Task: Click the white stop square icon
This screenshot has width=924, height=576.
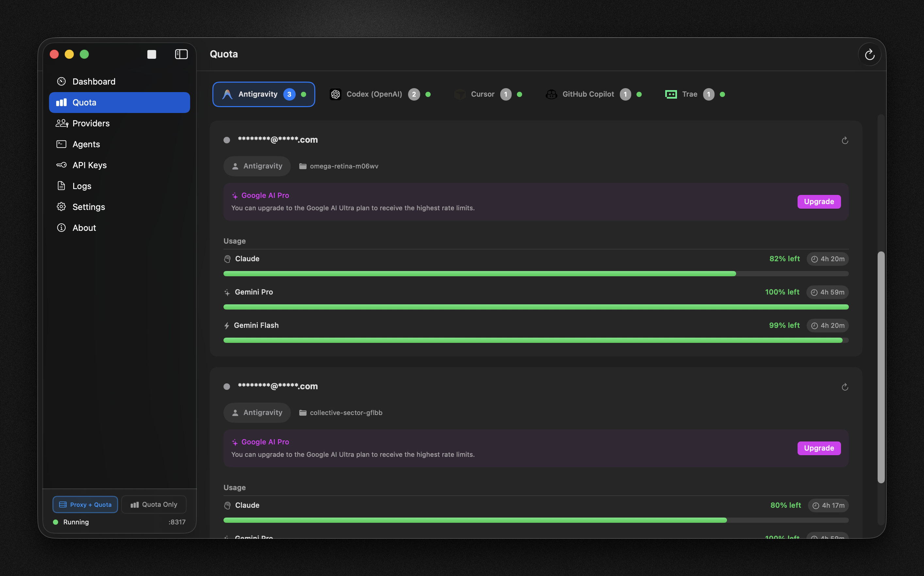Action: tap(152, 54)
